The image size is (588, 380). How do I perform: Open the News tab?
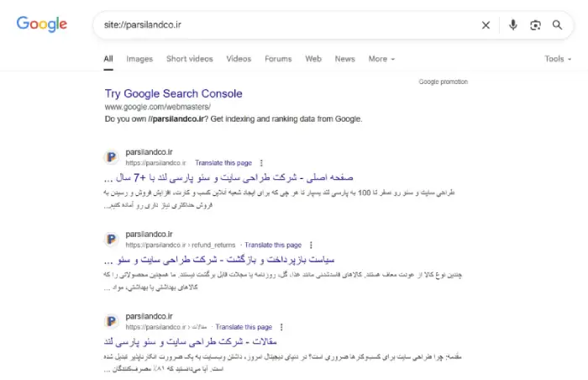pos(344,59)
